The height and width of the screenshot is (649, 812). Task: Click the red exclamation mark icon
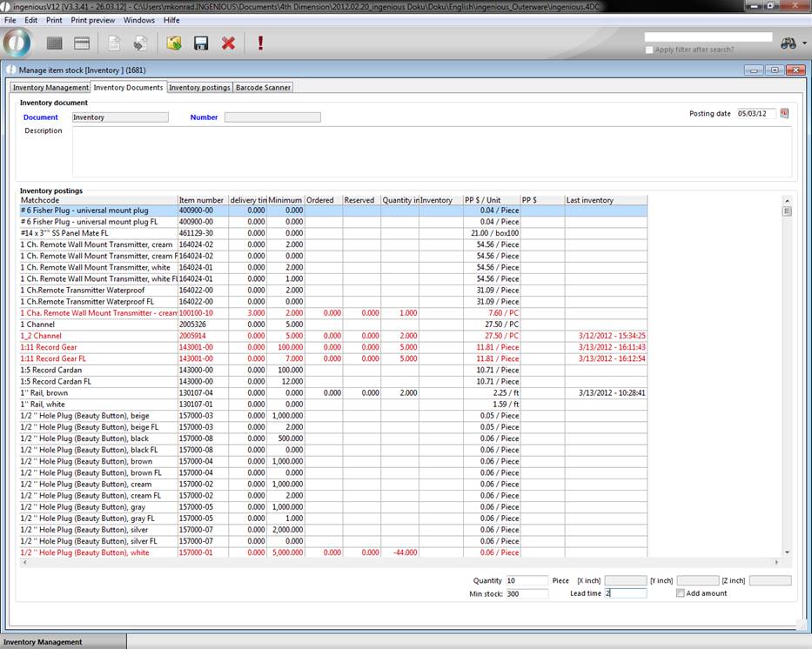260,43
